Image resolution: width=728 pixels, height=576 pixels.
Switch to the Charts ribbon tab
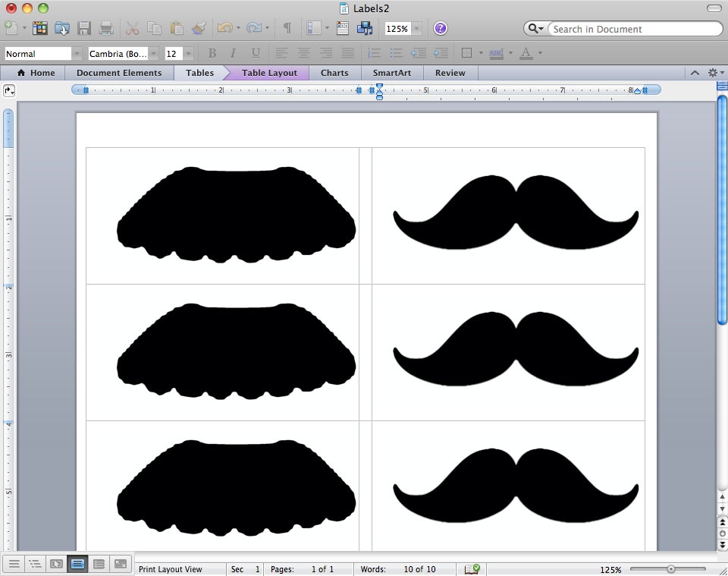point(334,72)
